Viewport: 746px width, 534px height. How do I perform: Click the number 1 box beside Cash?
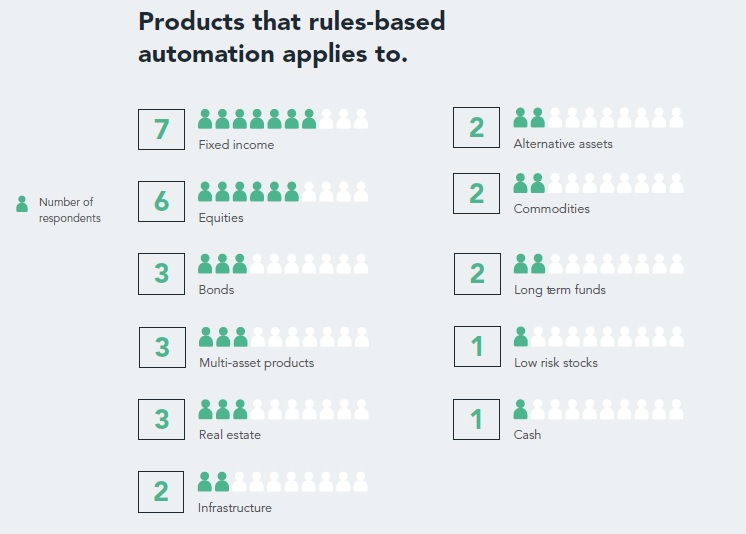pyautogui.click(x=476, y=418)
